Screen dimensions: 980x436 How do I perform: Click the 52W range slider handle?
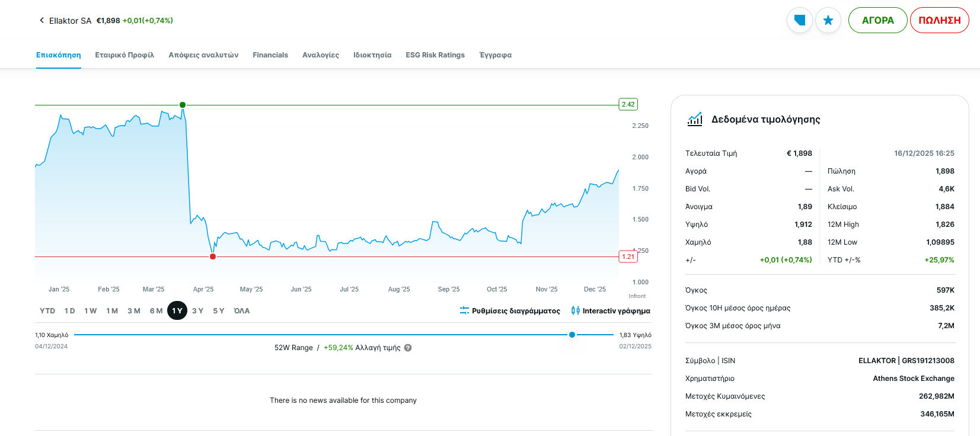pyautogui.click(x=572, y=335)
